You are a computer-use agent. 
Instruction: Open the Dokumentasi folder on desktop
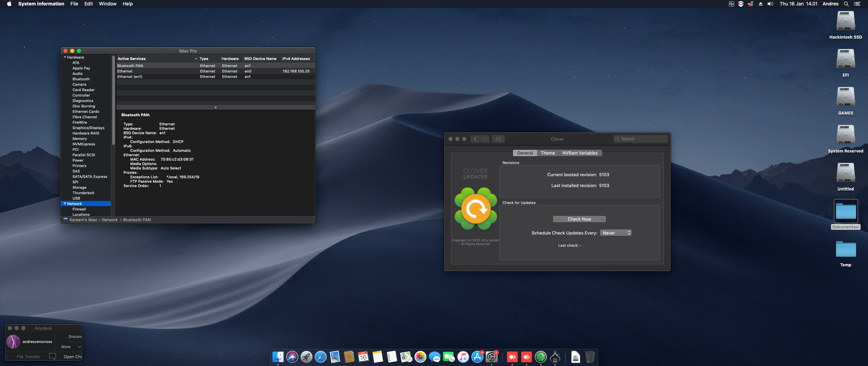coord(845,211)
